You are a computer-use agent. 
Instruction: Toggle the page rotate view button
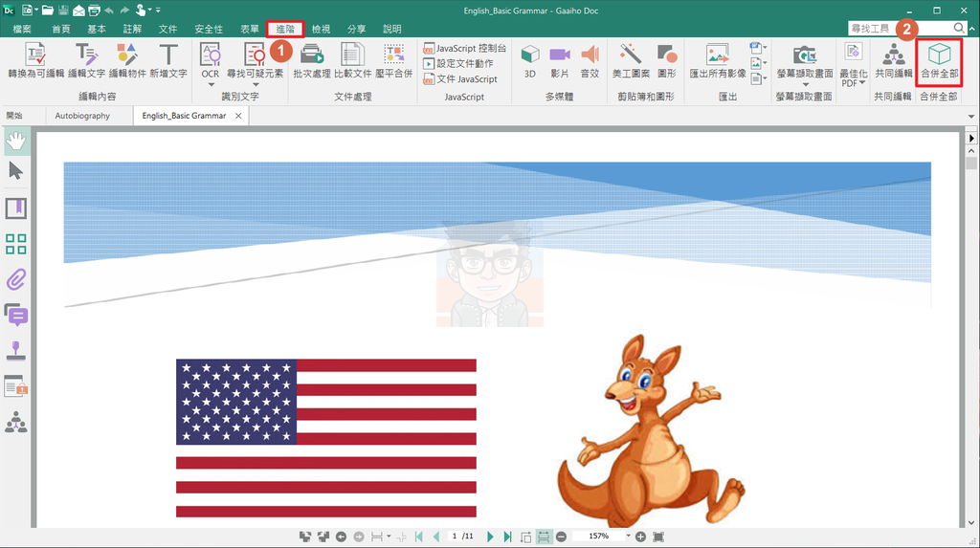[x=525, y=537]
